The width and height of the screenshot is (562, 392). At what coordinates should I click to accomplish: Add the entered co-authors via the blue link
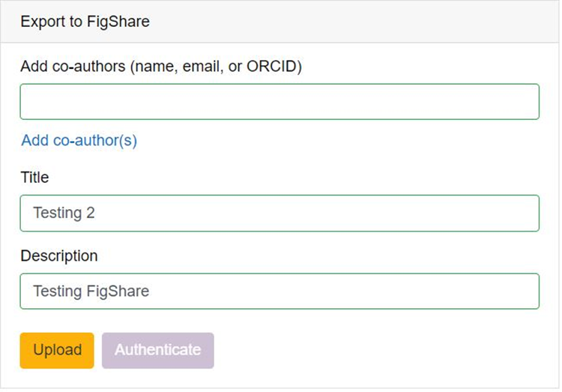click(x=79, y=140)
